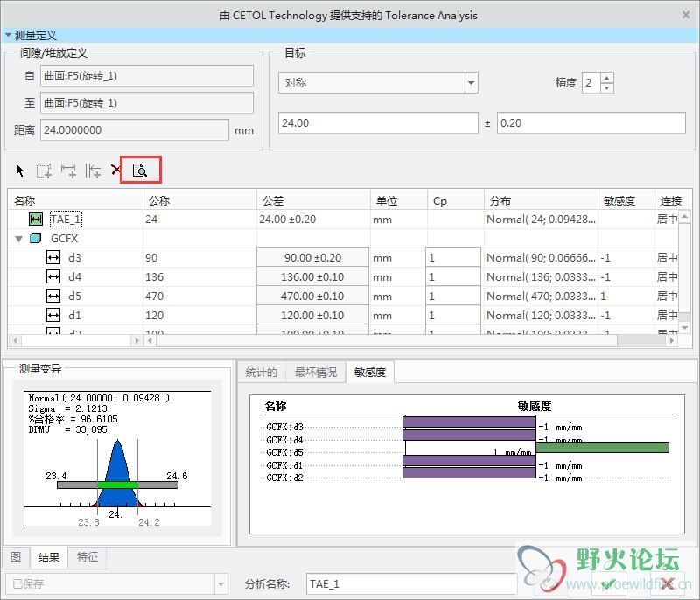This screenshot has height=600, width=700.
Task: Click the d4 tolerance 136.00 ±0.10 cell
Action: (x=312, y=276)
